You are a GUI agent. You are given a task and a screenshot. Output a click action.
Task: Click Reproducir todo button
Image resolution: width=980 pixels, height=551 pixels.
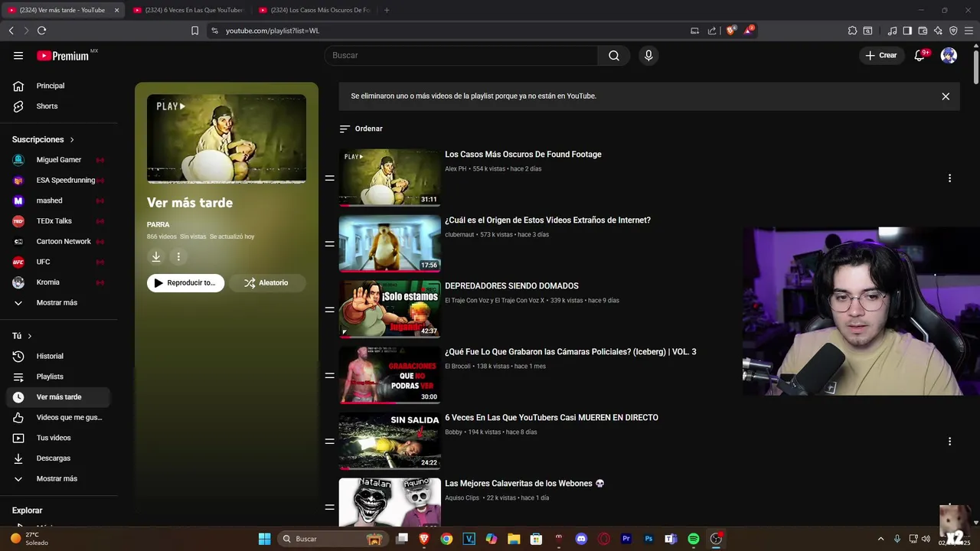pos(186,283)
